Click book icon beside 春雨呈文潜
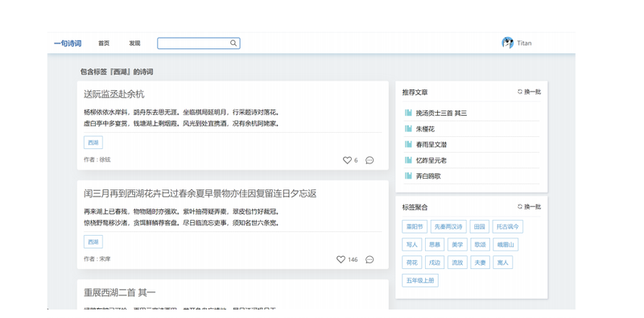The image size is (644, 318). click(408, 145)
